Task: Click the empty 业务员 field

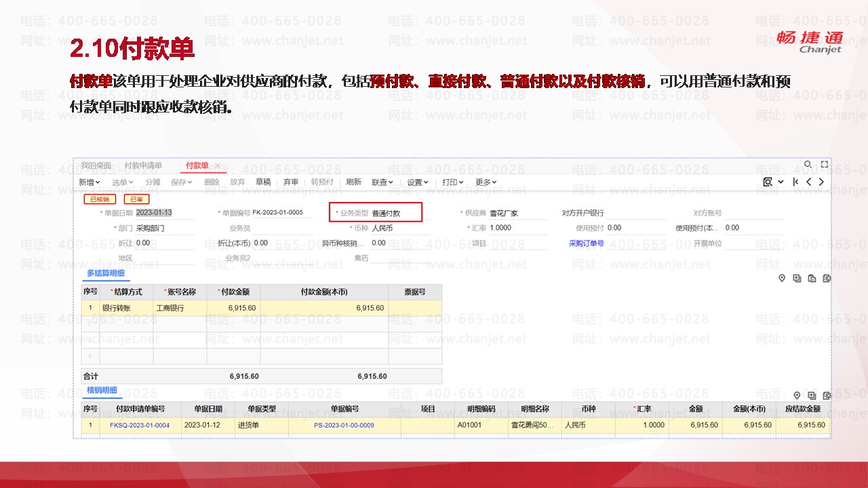Action: 282,228
